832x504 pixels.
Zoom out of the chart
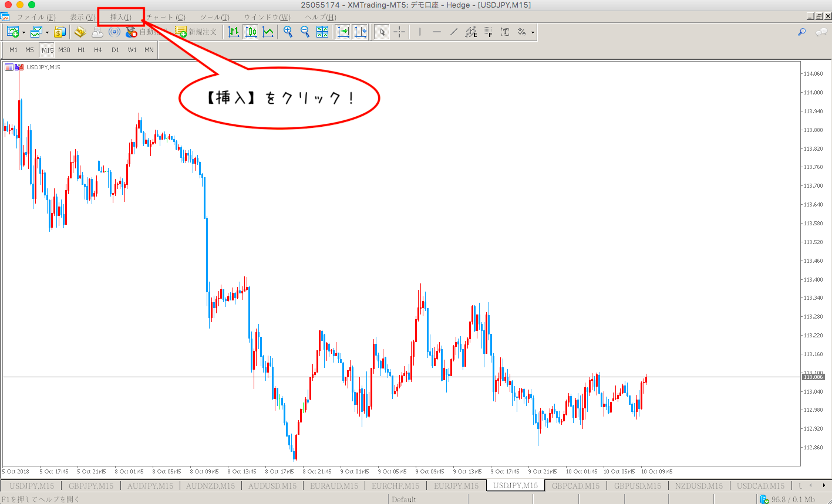point(305,32)
